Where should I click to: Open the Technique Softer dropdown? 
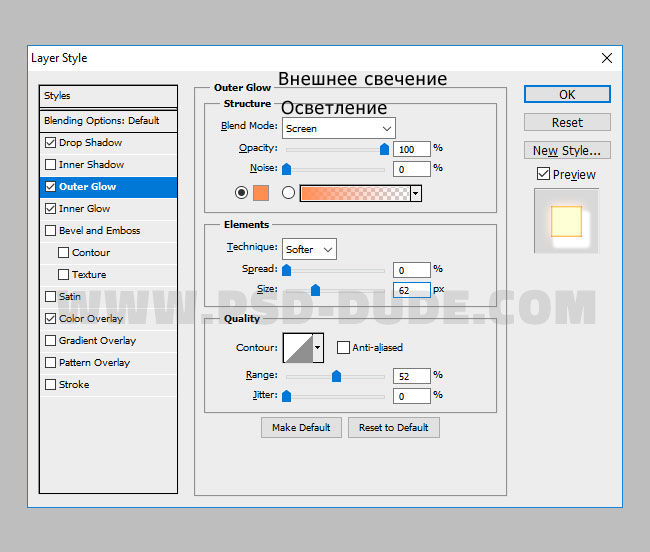click(309, 249)
